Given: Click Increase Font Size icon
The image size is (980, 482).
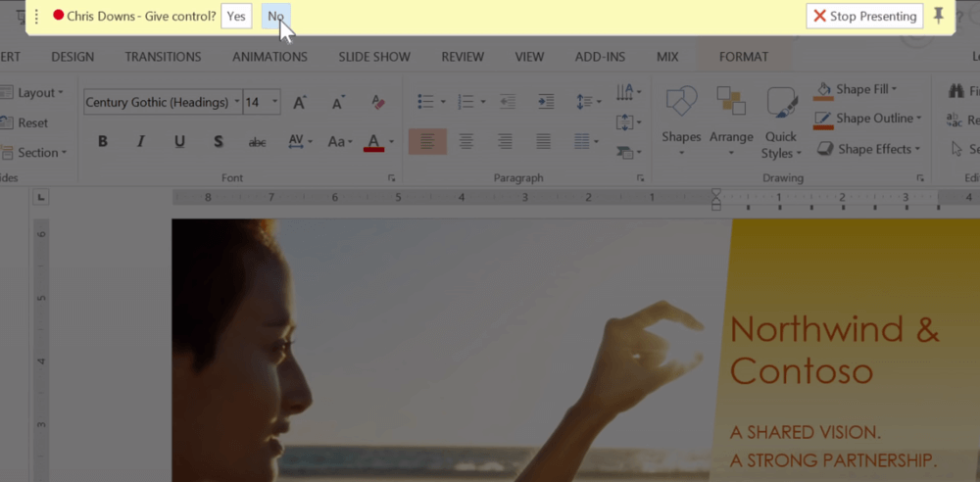Looking at the screenshot, I should pos(300,102).
